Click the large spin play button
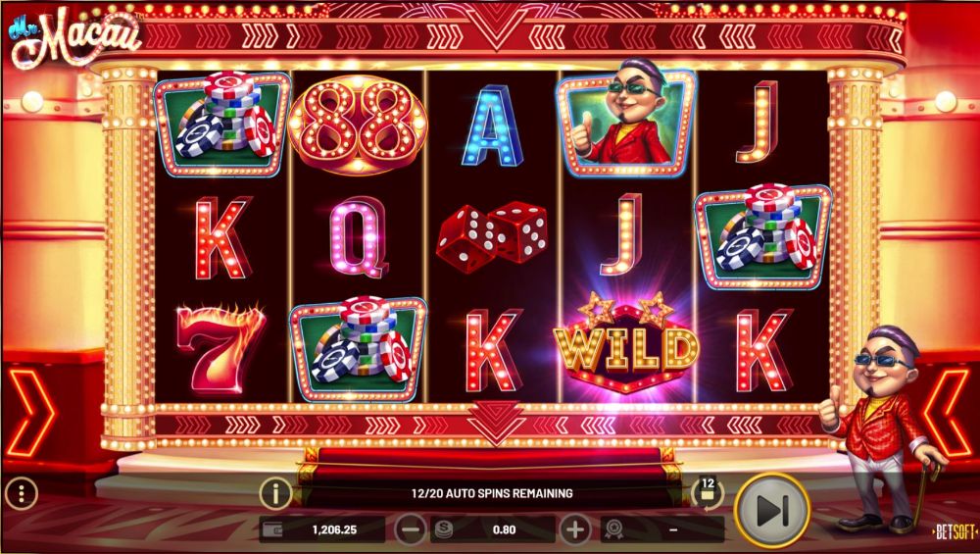Screen dimensions: 980x554 click(x=772, y=512)
